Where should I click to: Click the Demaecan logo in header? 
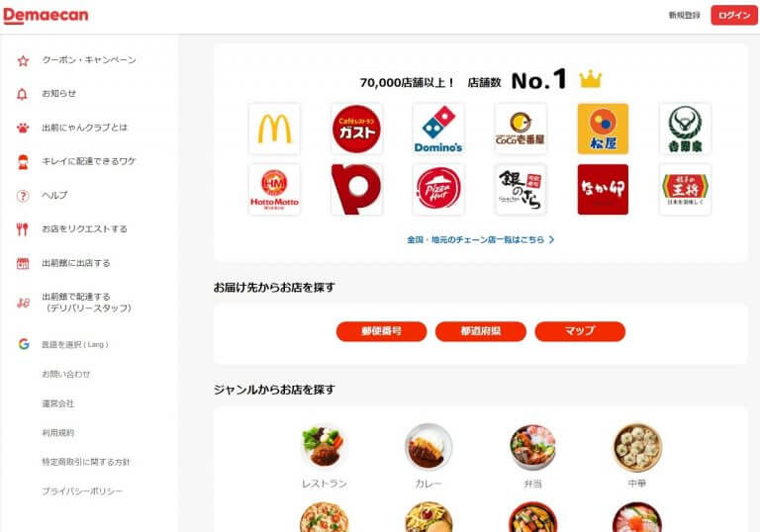[46, 16]
